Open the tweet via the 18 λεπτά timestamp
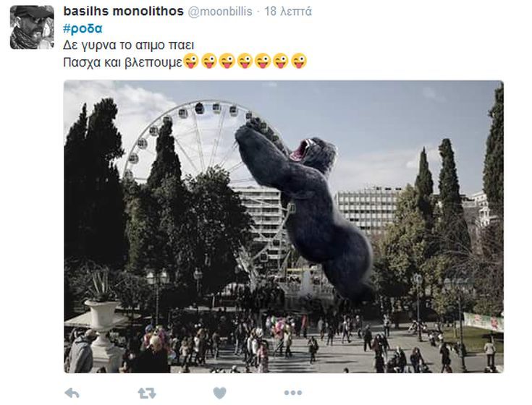Viewport: 532px width, 405px height. point(288,12)
